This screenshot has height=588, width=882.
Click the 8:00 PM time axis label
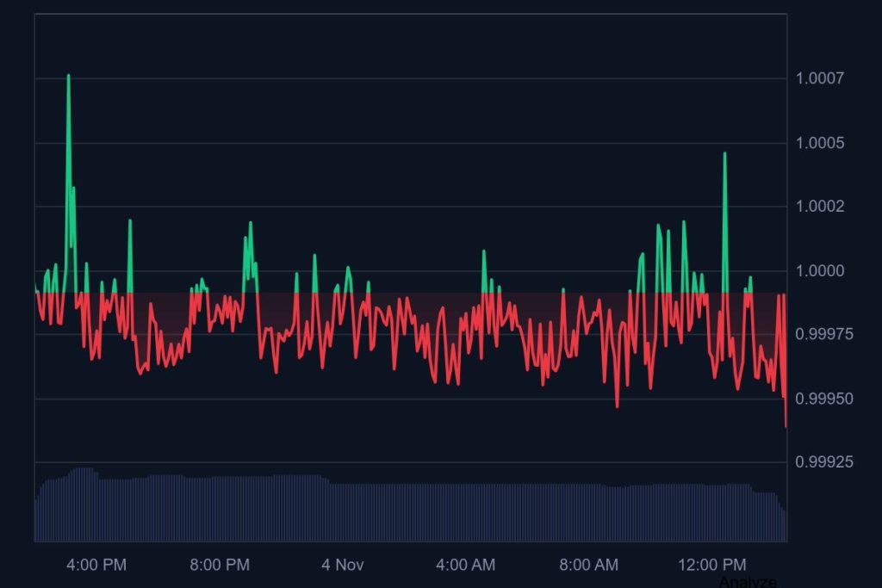point(220,566)
